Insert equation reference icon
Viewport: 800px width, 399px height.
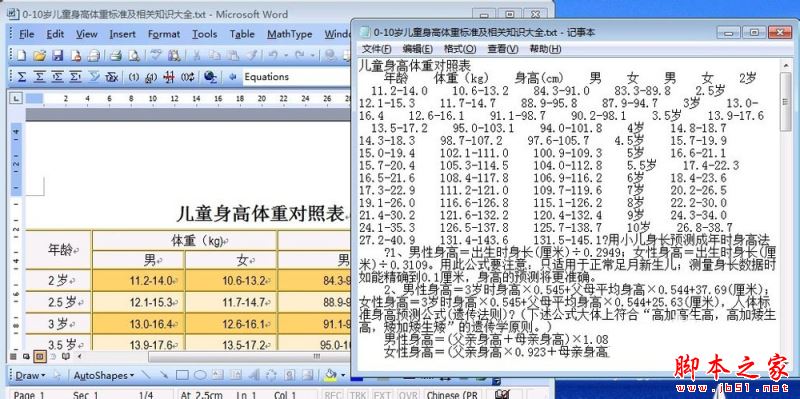coord(151,77)
